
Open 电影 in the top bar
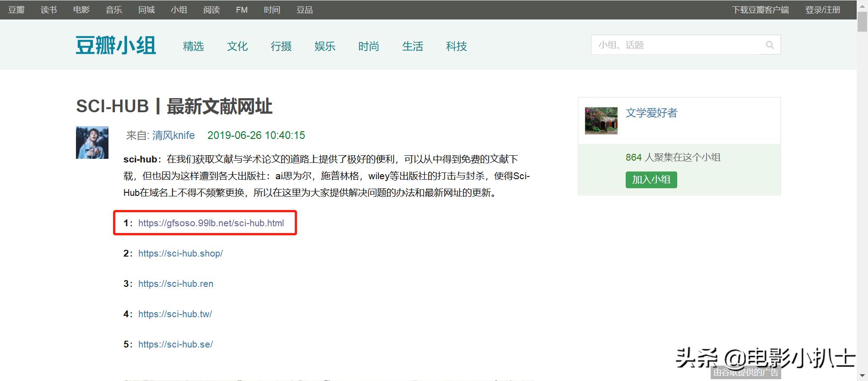point(81,10)
